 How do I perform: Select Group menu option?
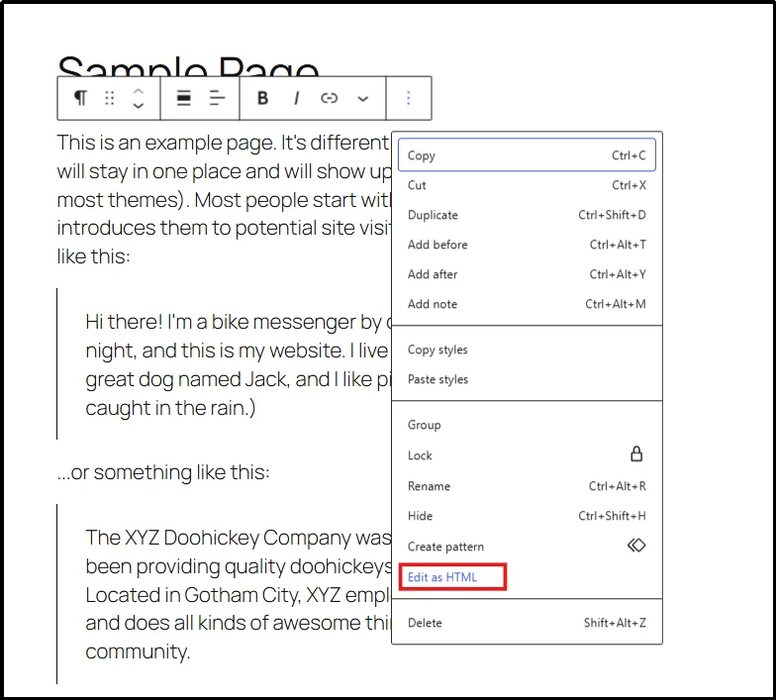527,425
